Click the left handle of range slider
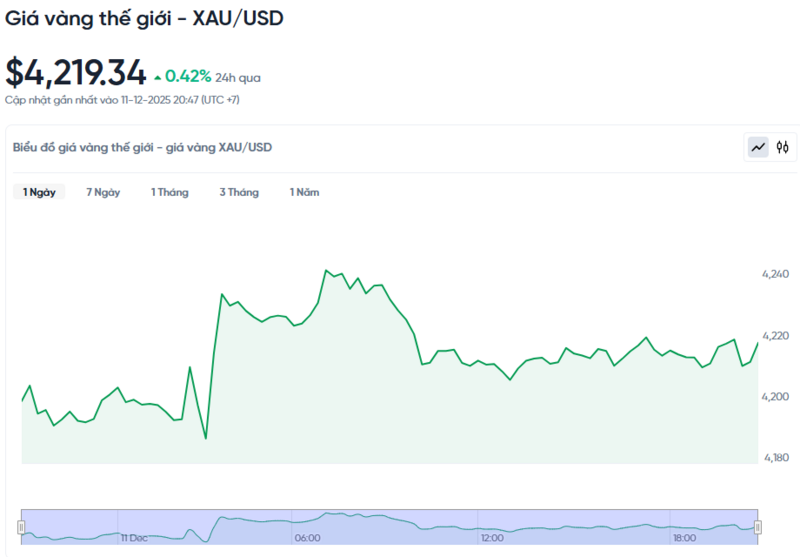The width and height of the screenshot is (800, 557). [21, 527]
